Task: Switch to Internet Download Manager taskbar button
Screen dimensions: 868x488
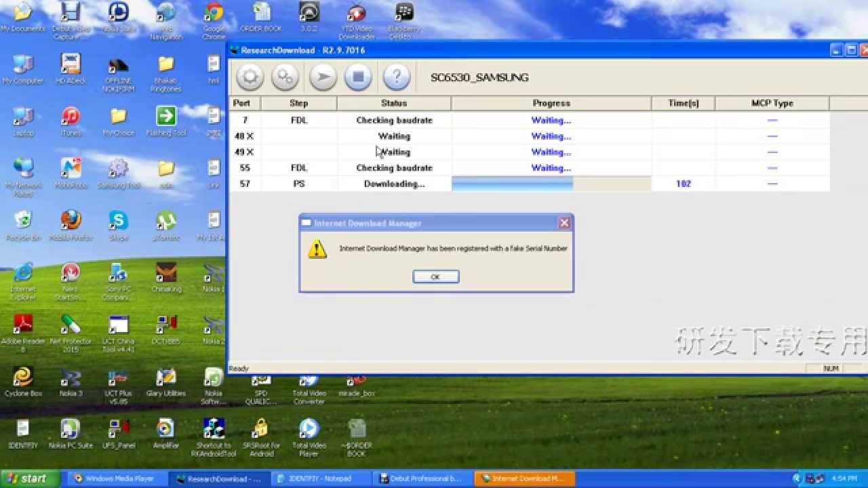Action: pyautogui.click(x=526, y=479)
